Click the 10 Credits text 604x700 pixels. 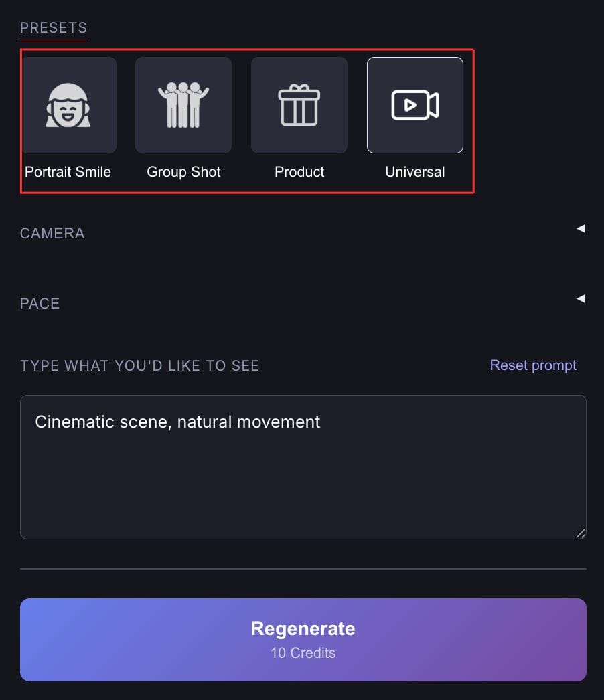click(x=303, y=653)
